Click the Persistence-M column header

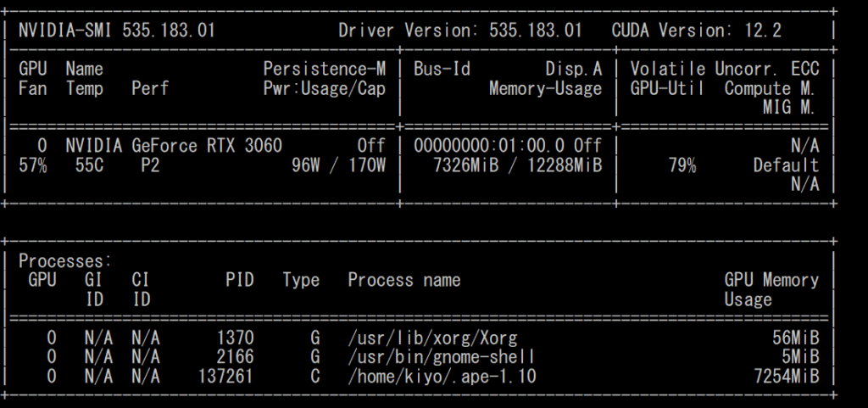click(324, 69)
